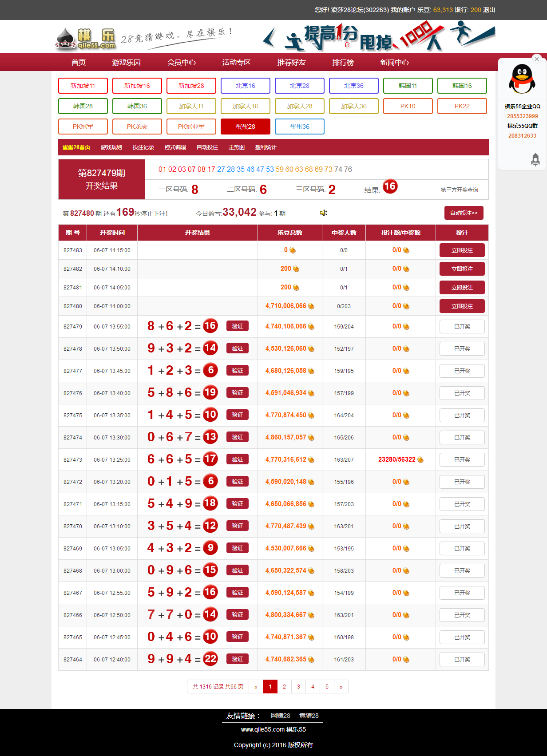Viewport: 547px width, 756px height.
Task: Click 立即投注 for period 827482
Action: [x=462, y=269]
